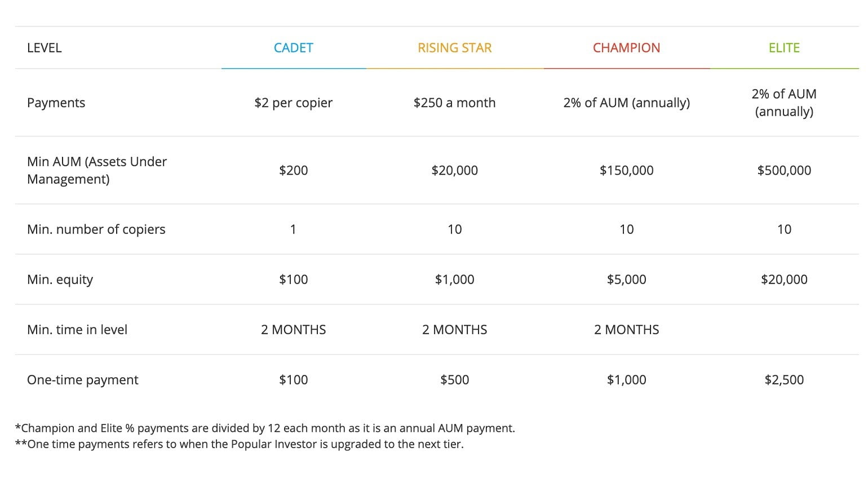This screenshot has height=482, width=868.
Task: Click the One-time payment row label
Action: pyautogui.click(x=82, y=380)
